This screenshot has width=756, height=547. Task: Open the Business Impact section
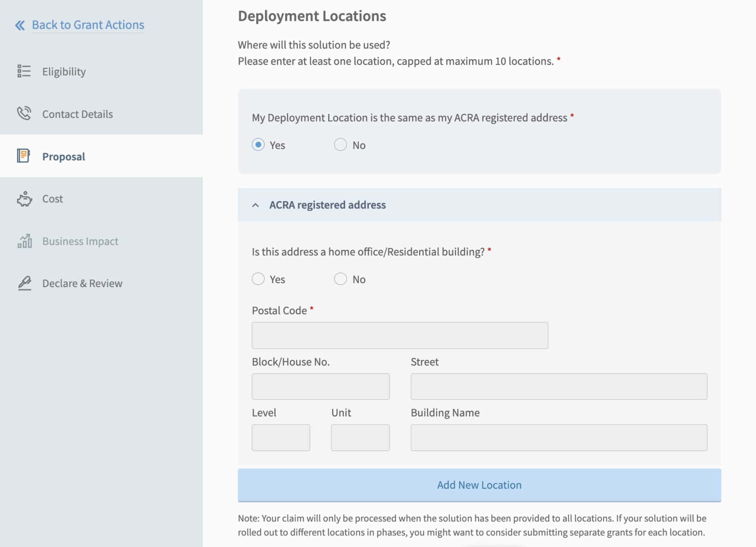(101, 241)
